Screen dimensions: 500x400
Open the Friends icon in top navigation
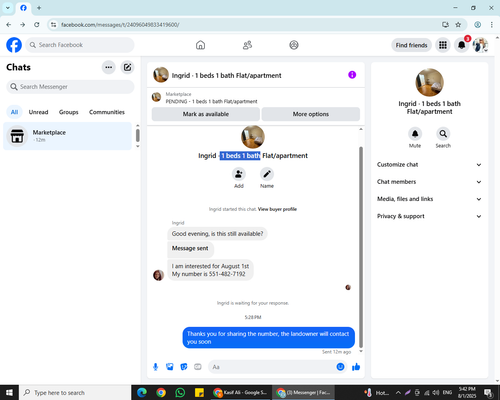[247, 45]
